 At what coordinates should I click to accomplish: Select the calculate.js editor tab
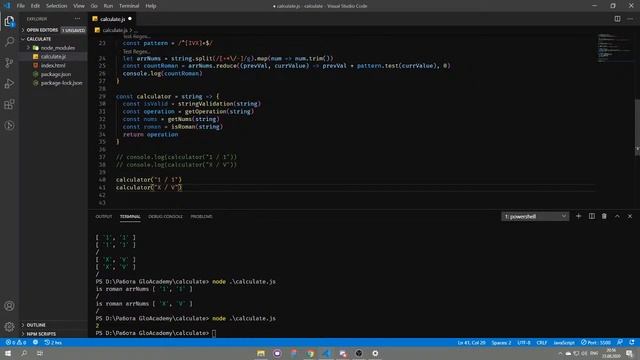point(112,19)
